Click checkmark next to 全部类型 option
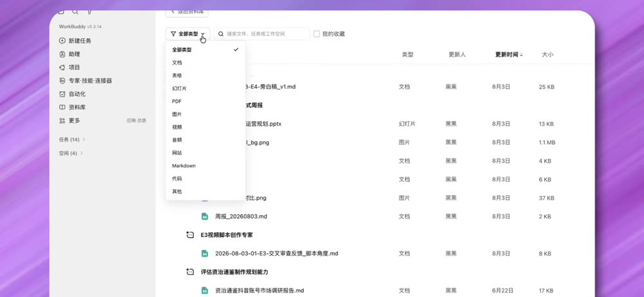The width and height of the screenshot is (644, 297). [x=236, y=50]
